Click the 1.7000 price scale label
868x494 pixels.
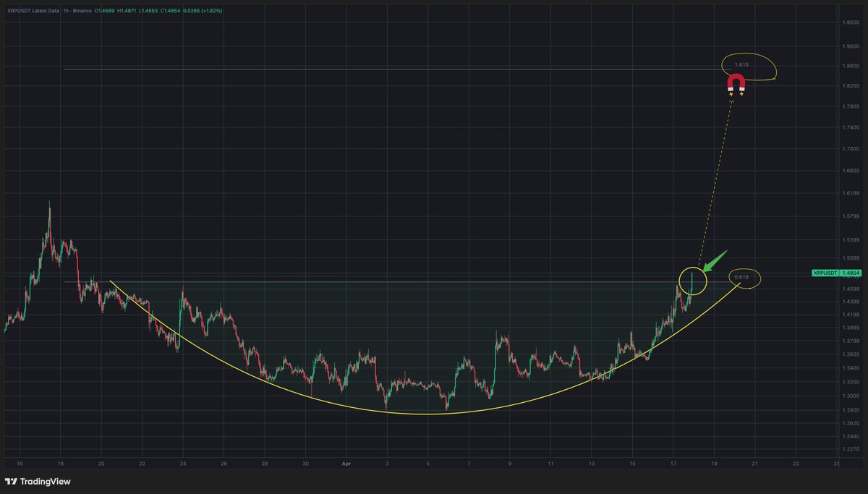pyautogui.click(x=850, y=148)
